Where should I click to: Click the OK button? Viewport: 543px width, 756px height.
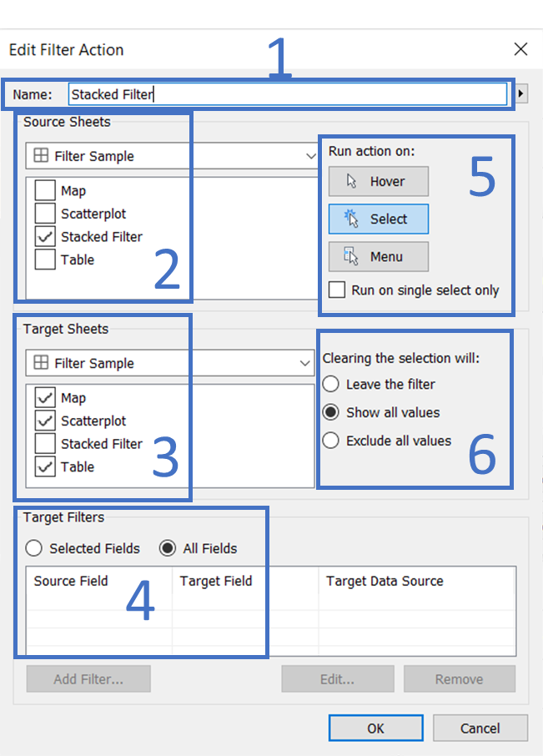pos(376,728)
